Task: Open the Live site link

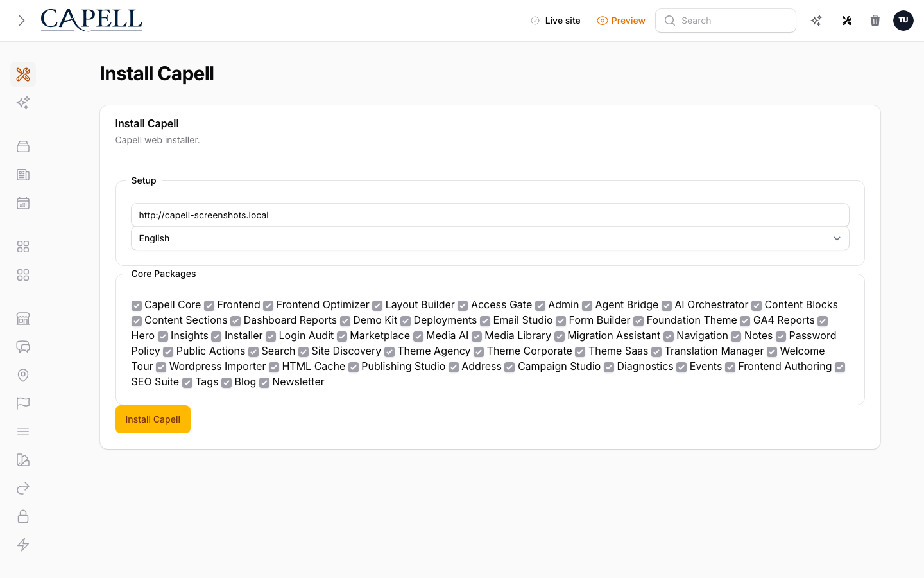Action: (556, 21)
